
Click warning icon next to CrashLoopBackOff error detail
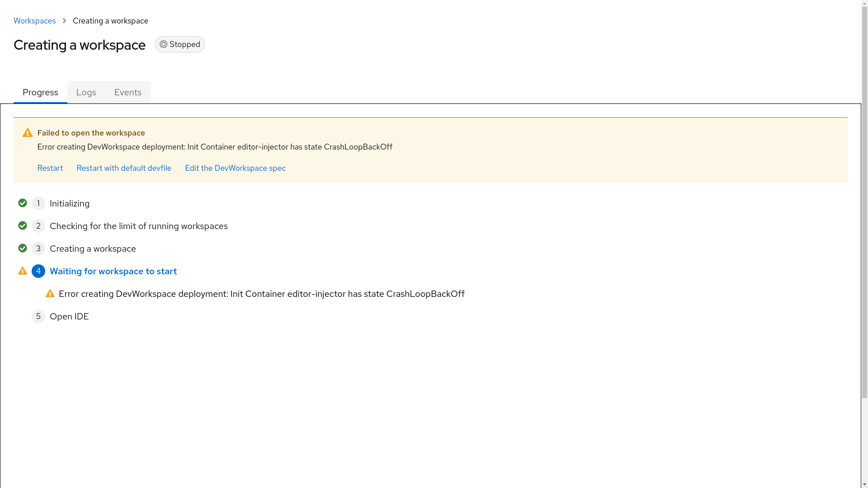tap(50, 294)
